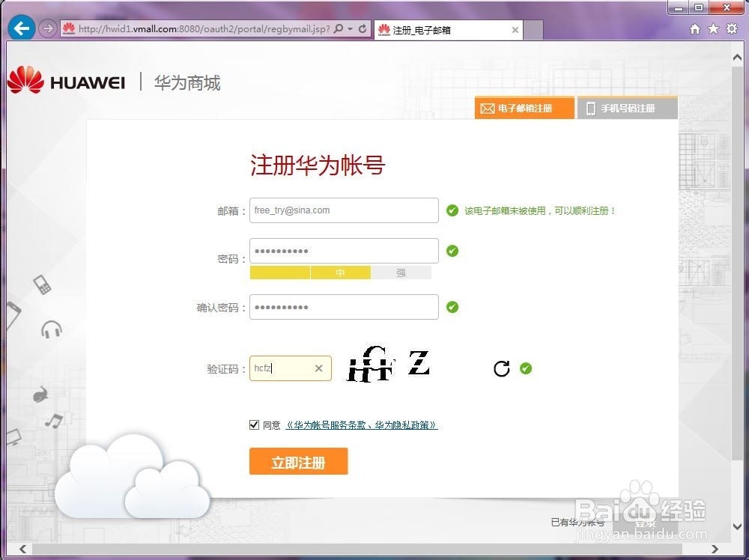749x560 pixels.
Task: Clear the captcha input using the x button
Action: (318, 368)
